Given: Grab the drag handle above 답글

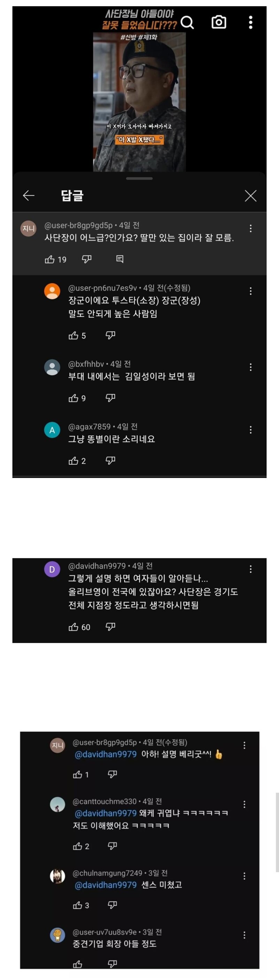Looking at the screenshot, I should [x=139, y=178].
